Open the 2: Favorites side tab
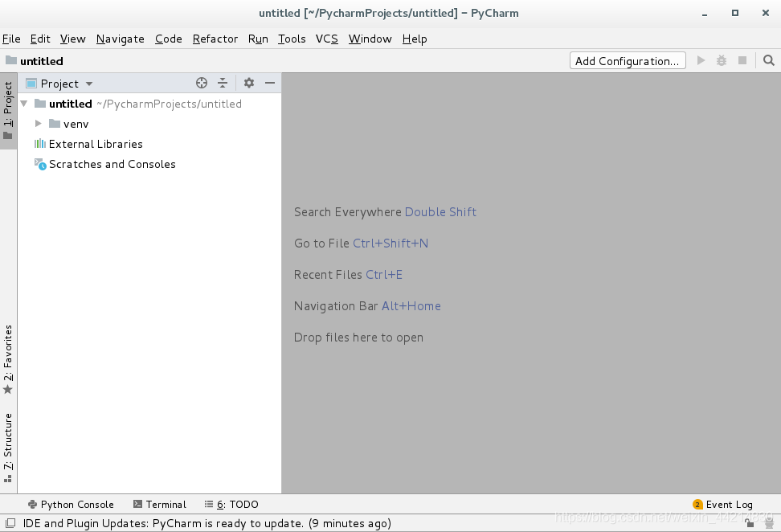The image size is (781, 532). coord(8,359)
